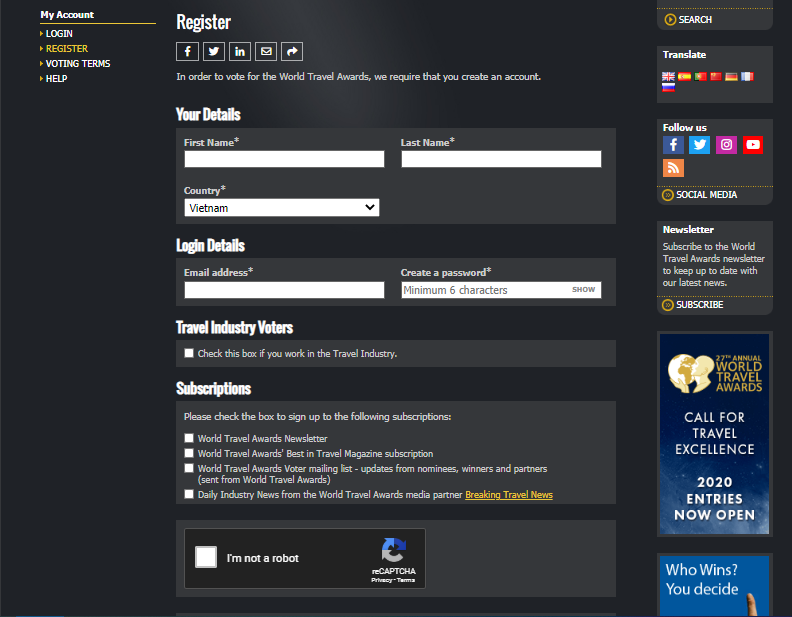Viewport: 792px width, 617px height.
Task: Click the share arrow icon under Register
Action: click(292, 52)
